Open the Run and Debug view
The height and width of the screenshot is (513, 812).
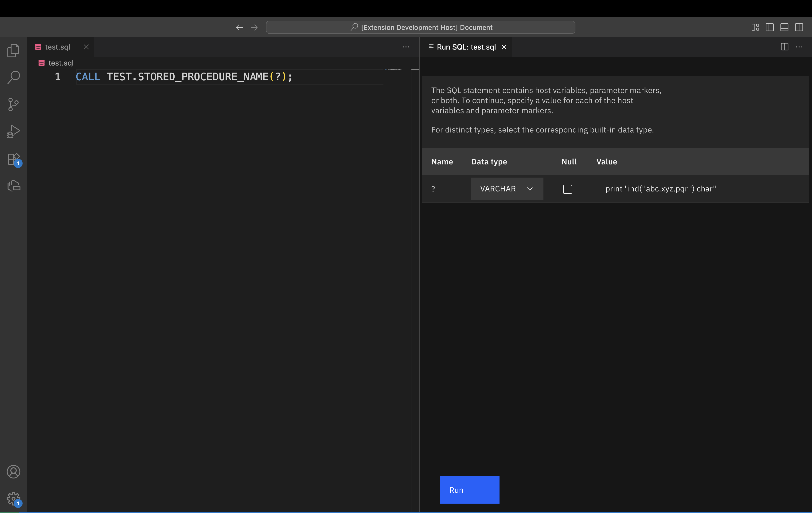point(13,132)
